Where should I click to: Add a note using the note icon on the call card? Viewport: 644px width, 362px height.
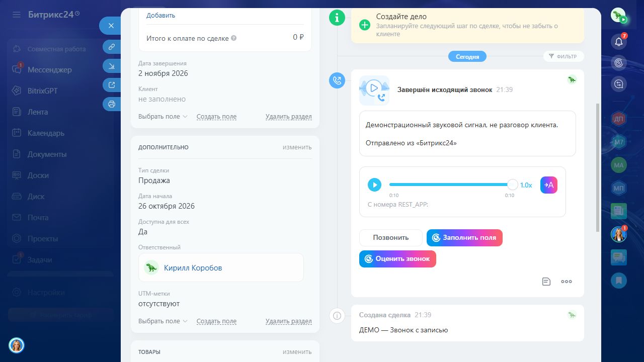[546, 282]
